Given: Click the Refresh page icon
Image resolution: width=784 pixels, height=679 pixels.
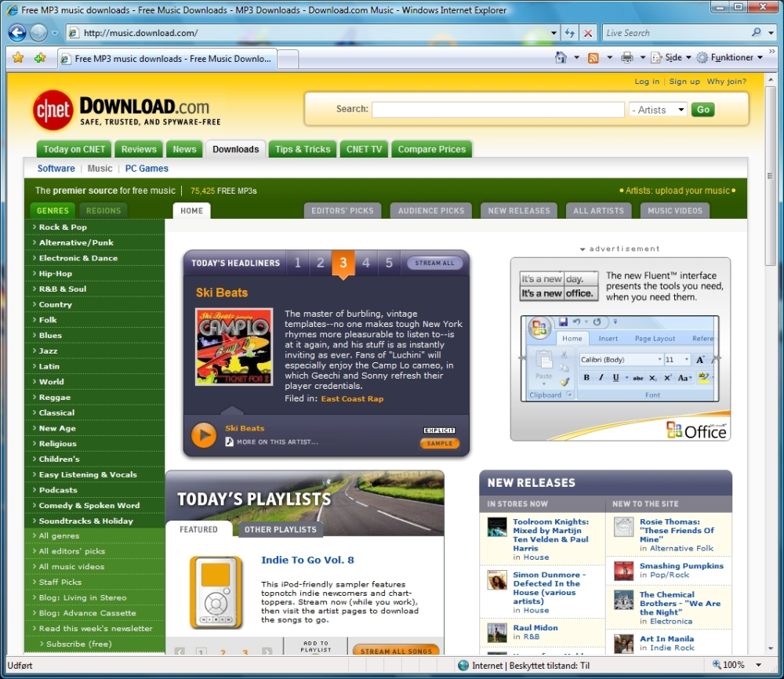Looking at the screenshot, I should point(570,33).
